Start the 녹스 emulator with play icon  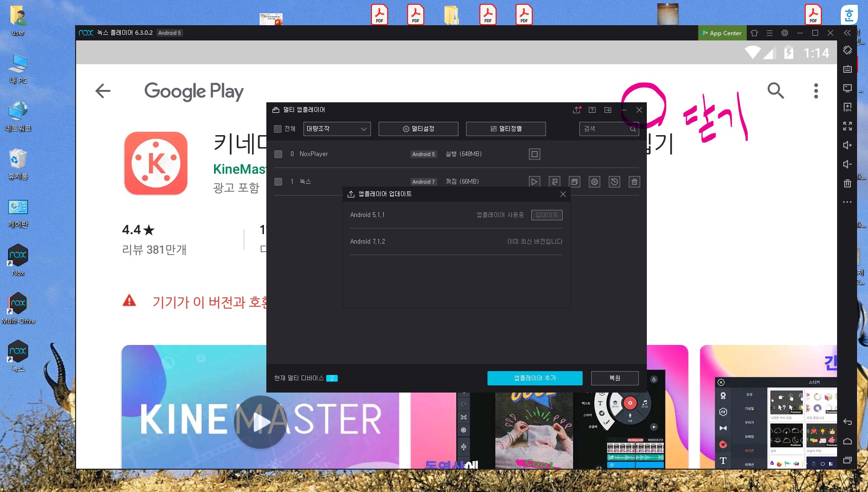[535, 182]
